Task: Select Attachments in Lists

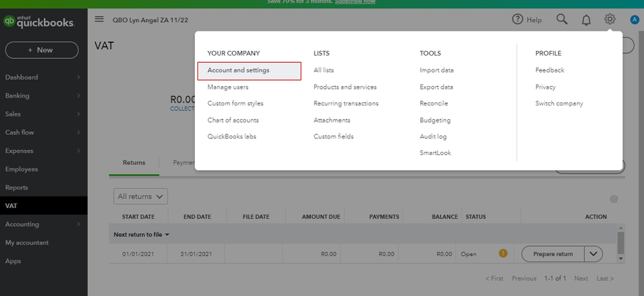Action: click(332, 120)
